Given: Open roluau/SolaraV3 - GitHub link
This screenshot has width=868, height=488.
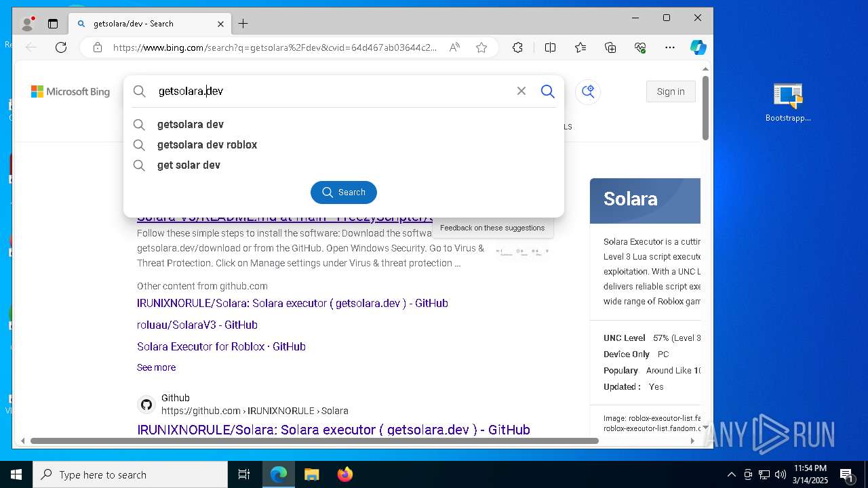Looking at the screenshot, I should coord(197,325).
